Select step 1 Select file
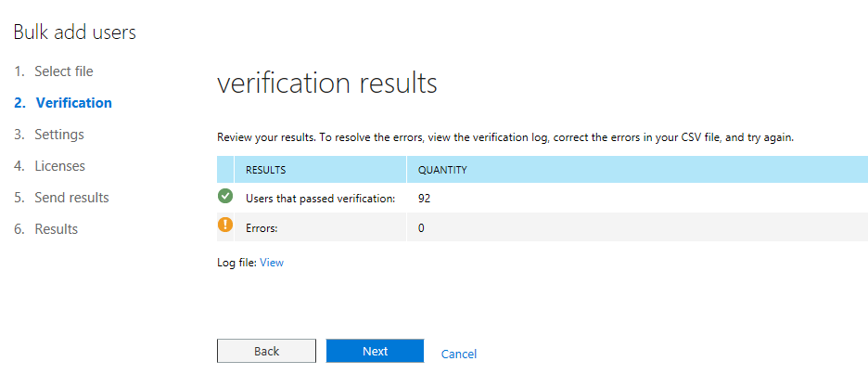Viewport: 868px width, 387px height. (54, 71)
